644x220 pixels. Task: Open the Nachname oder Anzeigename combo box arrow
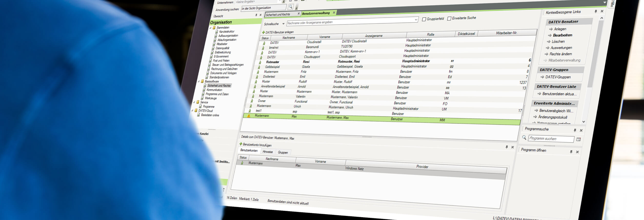pyautogui.click(x=416, y=19)
